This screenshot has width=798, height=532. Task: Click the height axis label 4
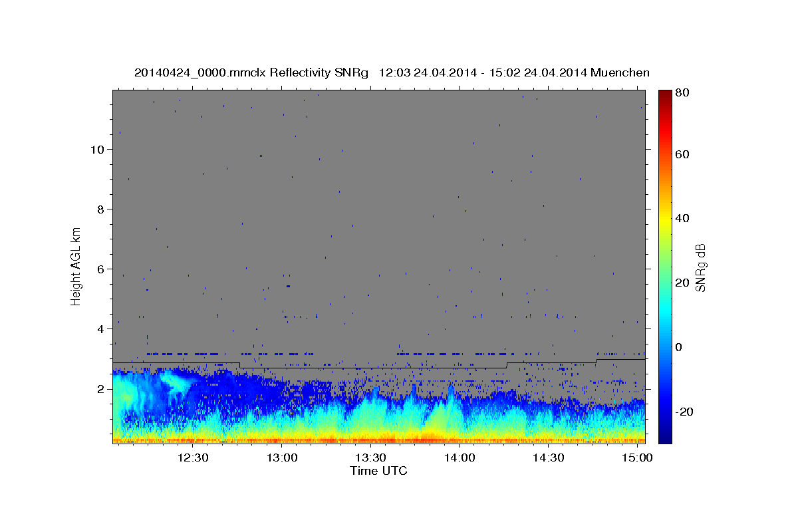100,329
